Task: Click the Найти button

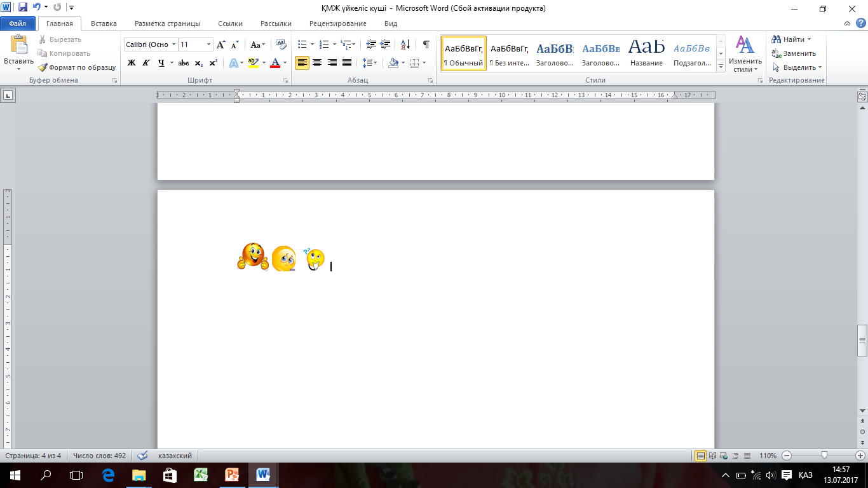Action: [x=792, y=39]
